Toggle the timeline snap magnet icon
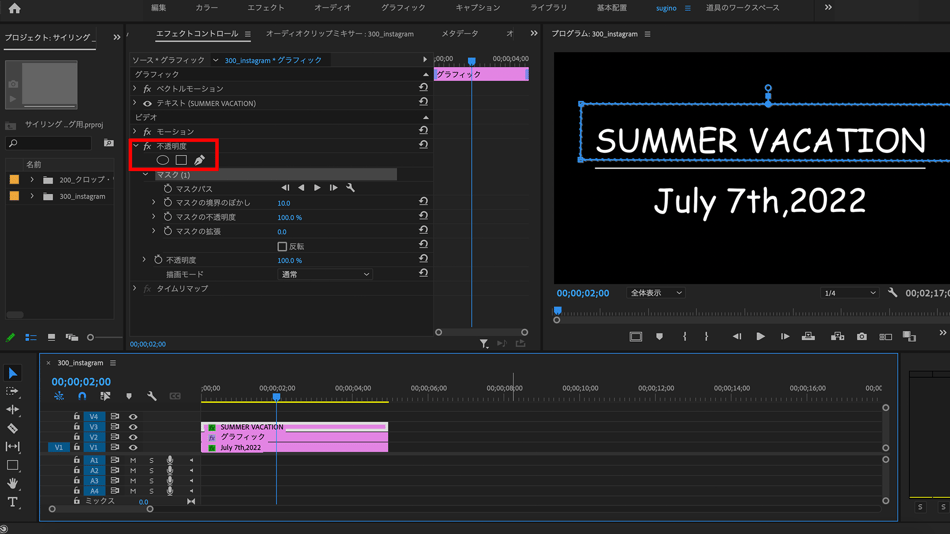 (x=82, y=396)
